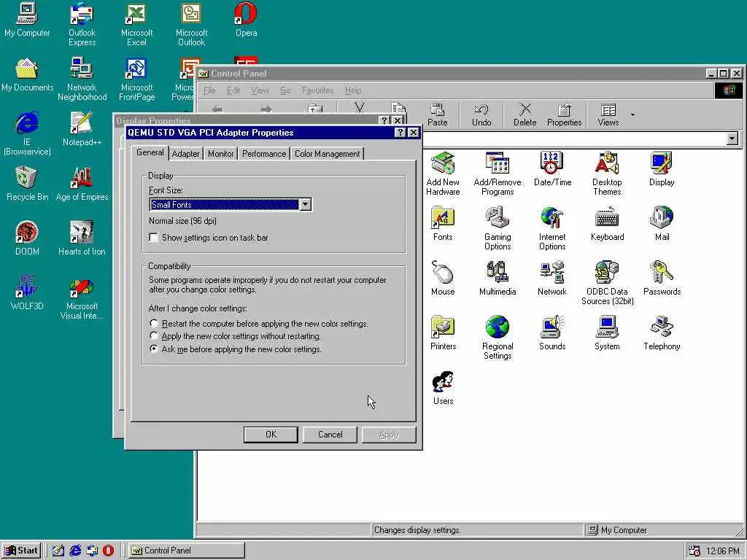Screen dimensions: 747x560
Task: Click Undo in Control Panel toolbar
Action: click(x=481, y=114)
